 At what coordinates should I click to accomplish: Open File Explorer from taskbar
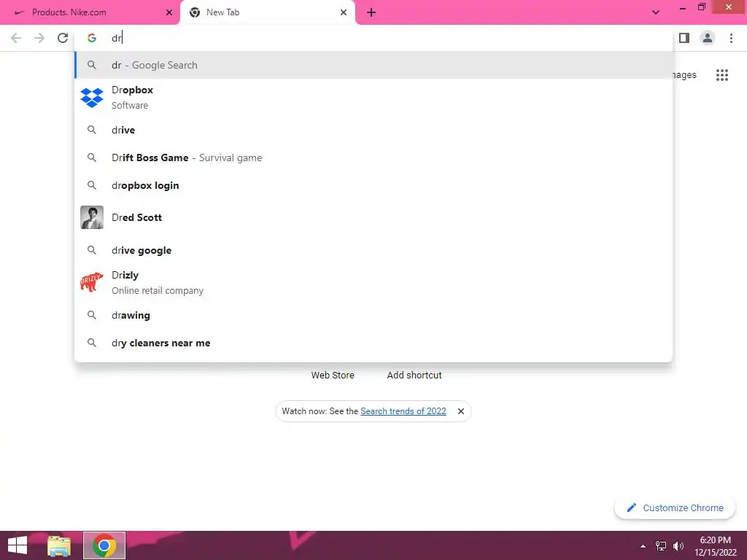click(59, 545)
